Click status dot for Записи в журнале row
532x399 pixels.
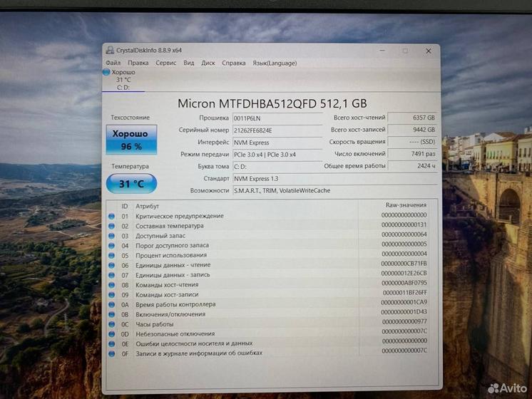click(x=111, y=353)
